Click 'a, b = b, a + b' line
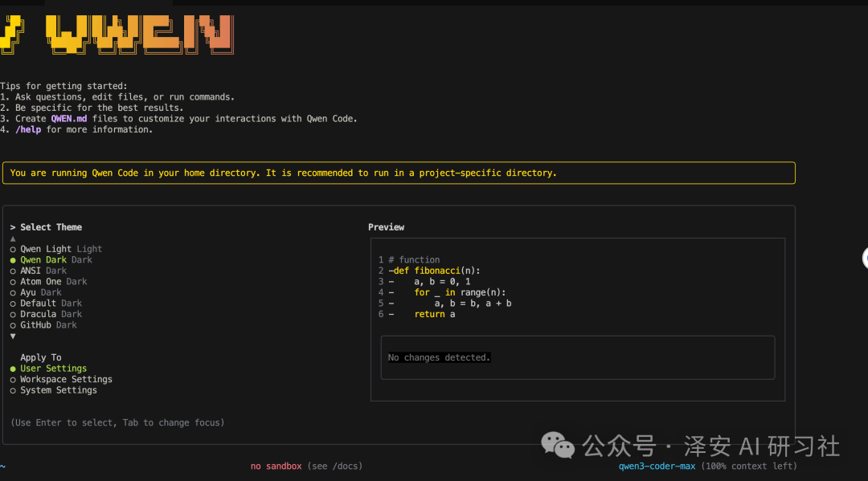The height and width of the screenshot is (481, 868). [473, 304]
